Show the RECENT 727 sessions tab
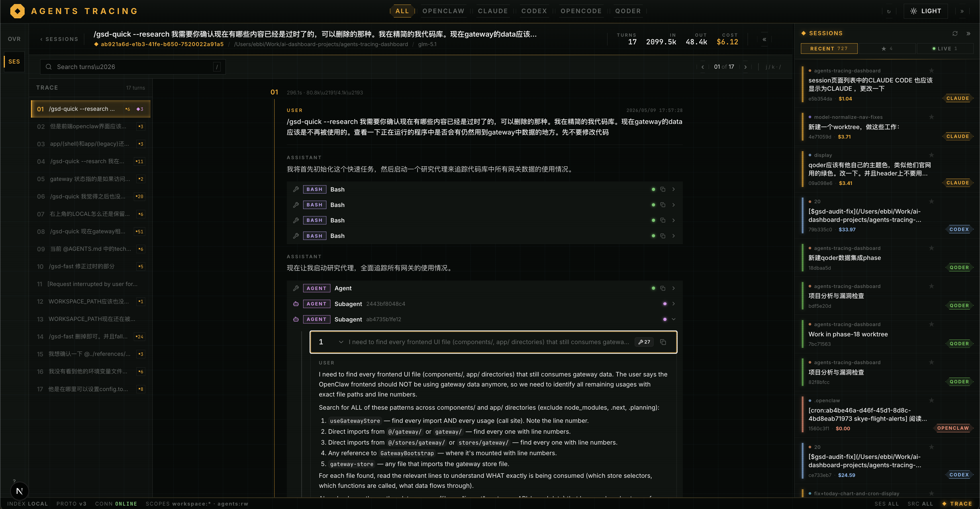The image size is (980, 509). tap(829, 49)
